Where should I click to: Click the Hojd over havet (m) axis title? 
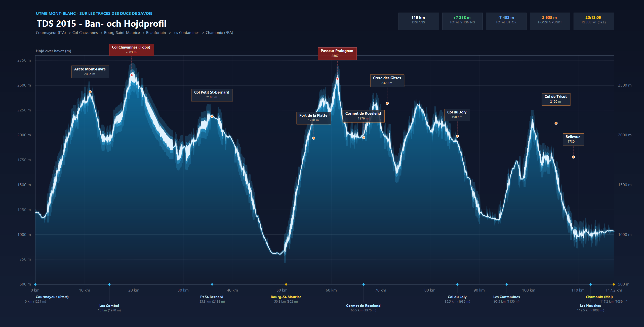(54, 51)
